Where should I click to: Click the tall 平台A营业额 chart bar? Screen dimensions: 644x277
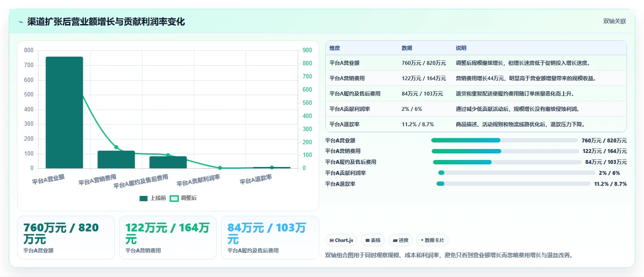click(64, 112)
